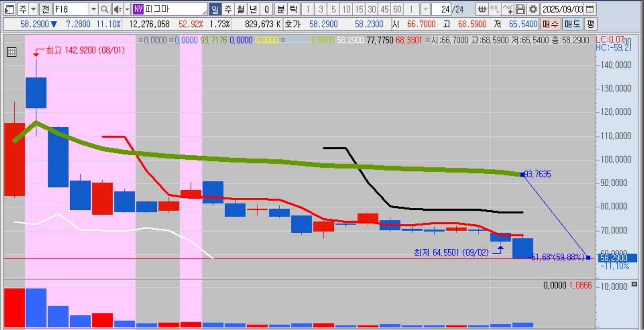Click the candle compare chart icon

pos(494,9)
